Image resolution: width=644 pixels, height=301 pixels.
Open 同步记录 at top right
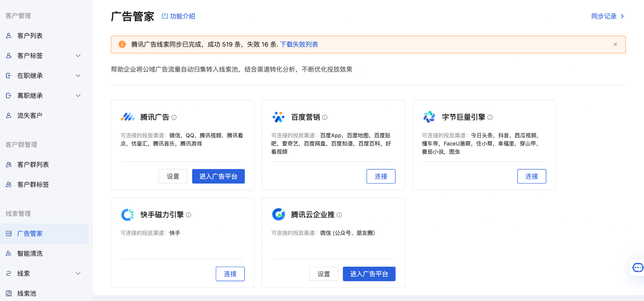(607, 16)
